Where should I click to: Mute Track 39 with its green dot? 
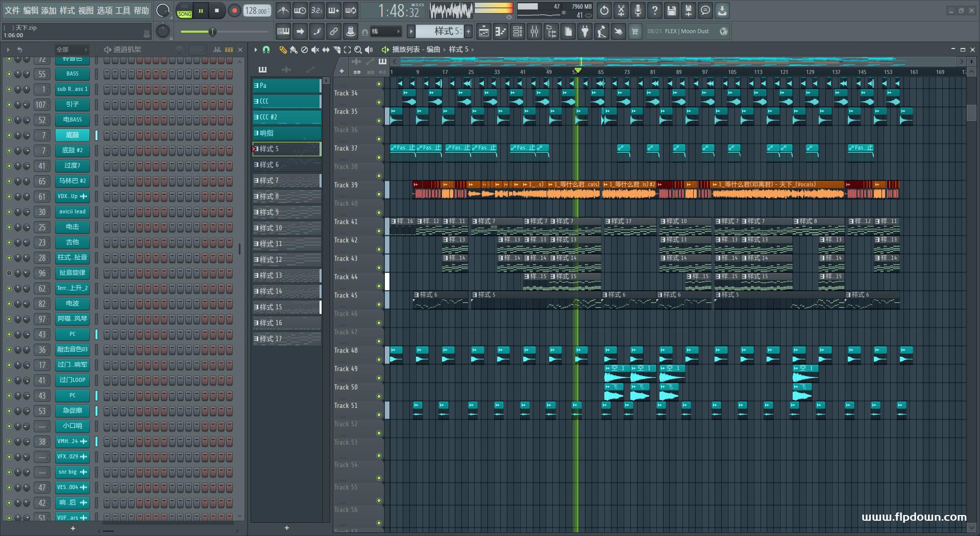[379, 194]
